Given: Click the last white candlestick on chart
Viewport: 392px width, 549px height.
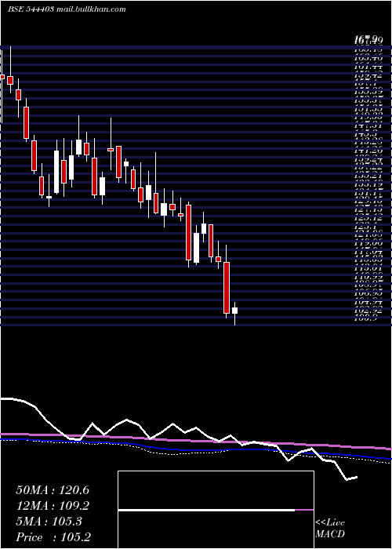Looking at the screenshot, I should coord(234,311).
